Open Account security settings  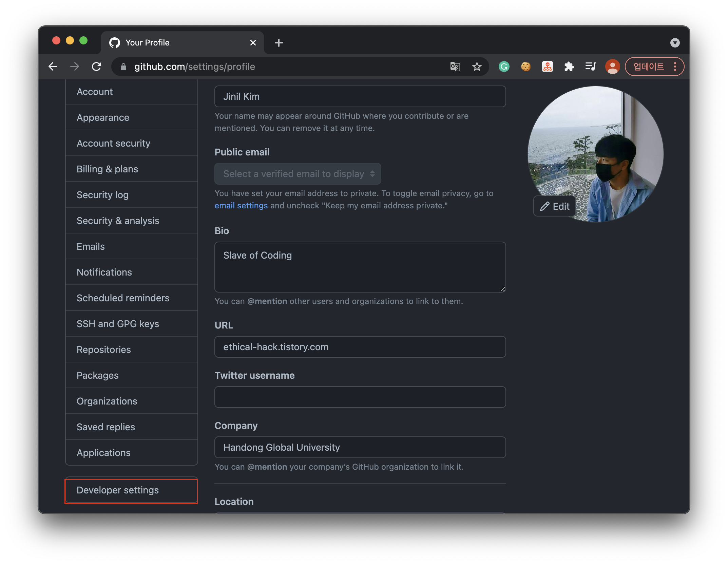tap(132, 143)
